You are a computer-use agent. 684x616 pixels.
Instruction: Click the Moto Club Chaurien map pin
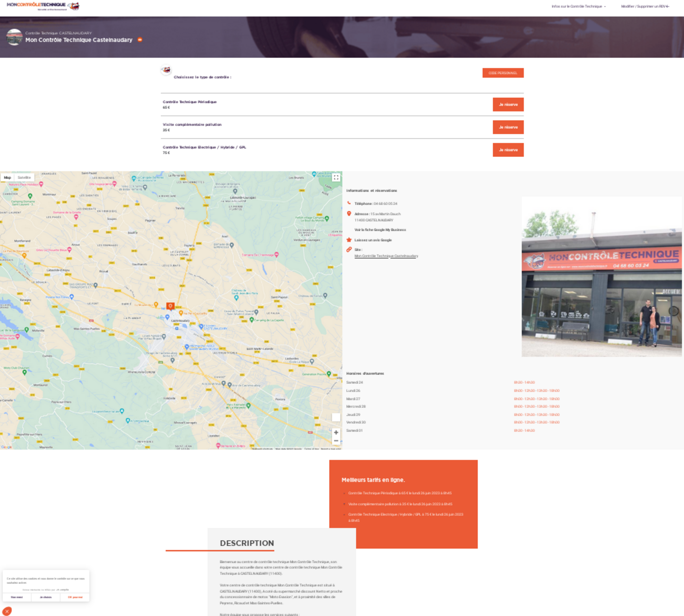point(24,372)
